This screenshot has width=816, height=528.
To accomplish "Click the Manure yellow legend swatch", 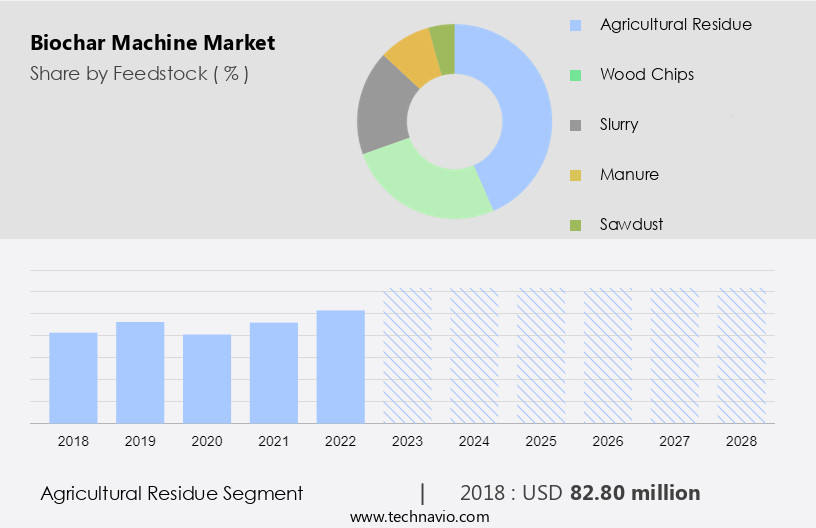I will (x=575, y=175).
